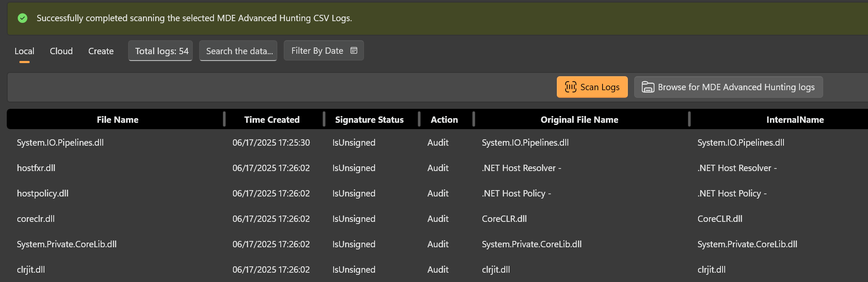
Task: Switch to the Local tab
Action: pos(24,51)
